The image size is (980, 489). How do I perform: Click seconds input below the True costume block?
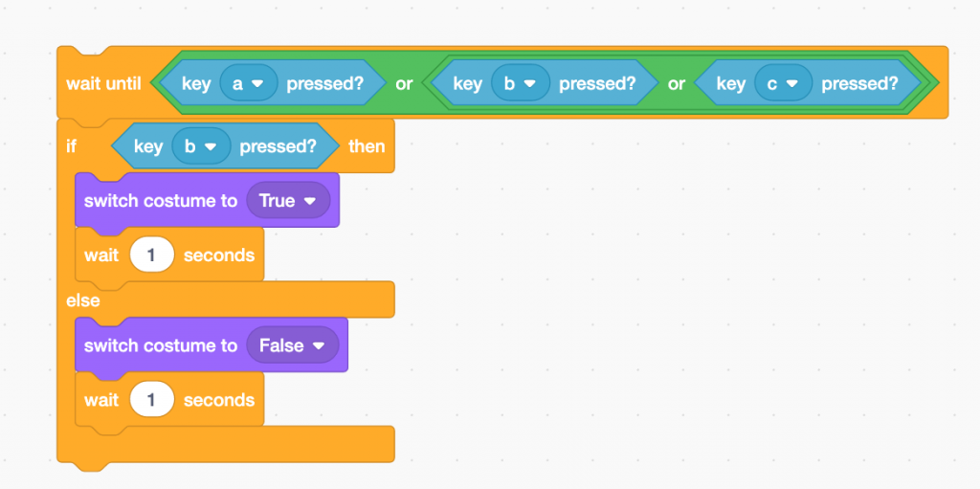click(x=152, y=256)
